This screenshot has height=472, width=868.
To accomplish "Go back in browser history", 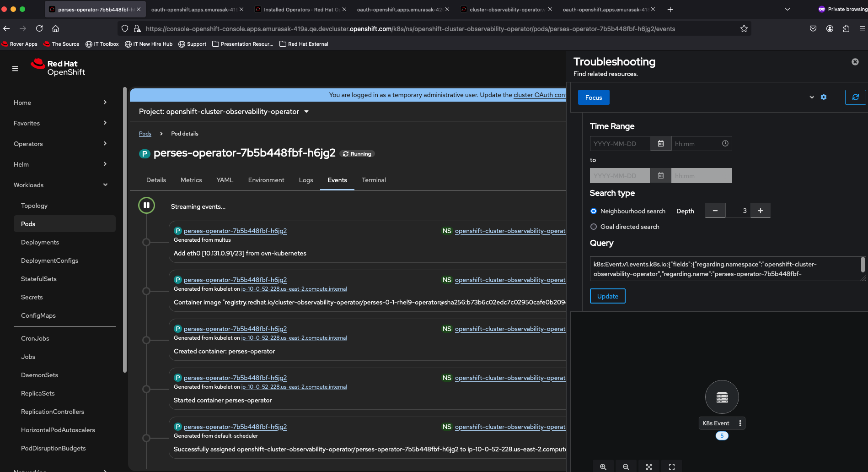I will (x=6, y=28).
